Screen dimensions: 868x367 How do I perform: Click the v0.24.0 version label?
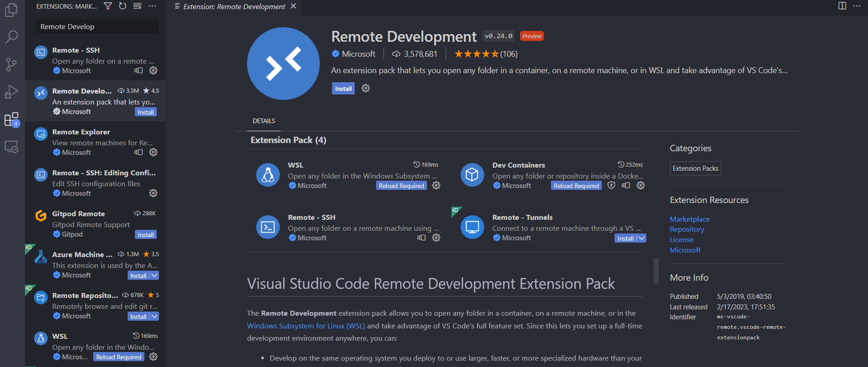[498, 36]
